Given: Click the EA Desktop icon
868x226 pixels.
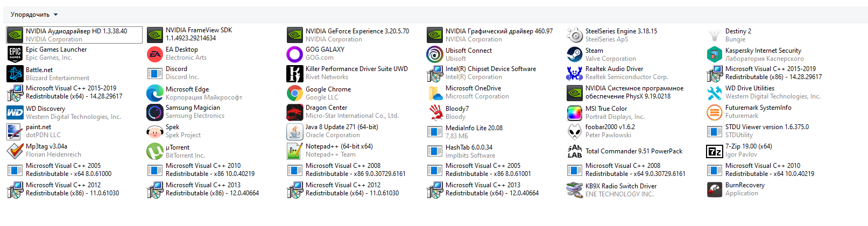Looking at the screenshot, I should (x=155, y=53).
